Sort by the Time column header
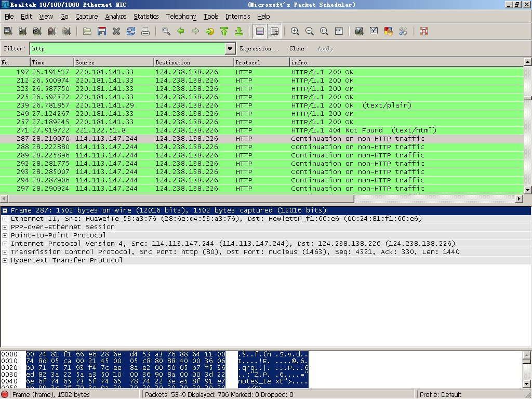Viewport: 532px width, 399px height. click(52, 62)
